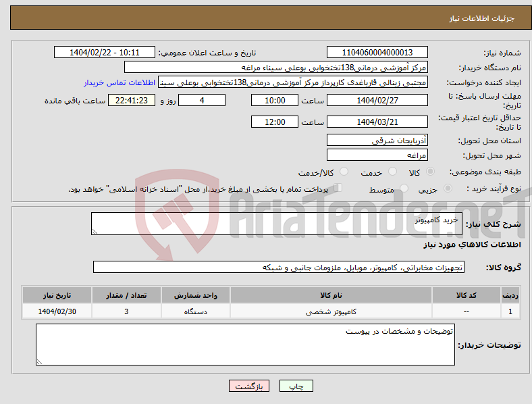Click the نام کالا column header
The height and width of the screenshot is (404, 532).
(x=331, y=295)
